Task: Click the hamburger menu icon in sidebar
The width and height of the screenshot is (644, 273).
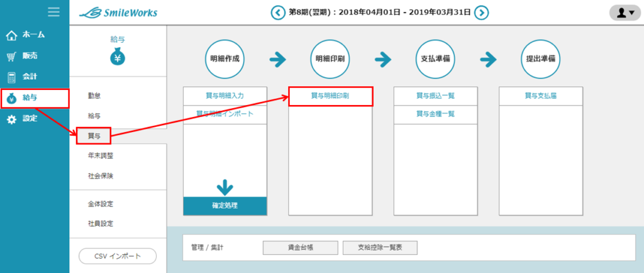Action: point(54,12)
